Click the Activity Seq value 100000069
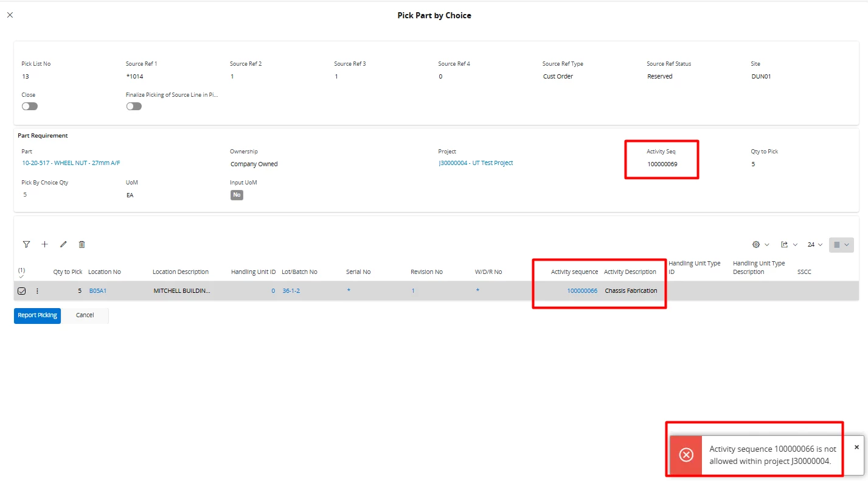This screenshot has height=481, width=868. coord(662,164)
